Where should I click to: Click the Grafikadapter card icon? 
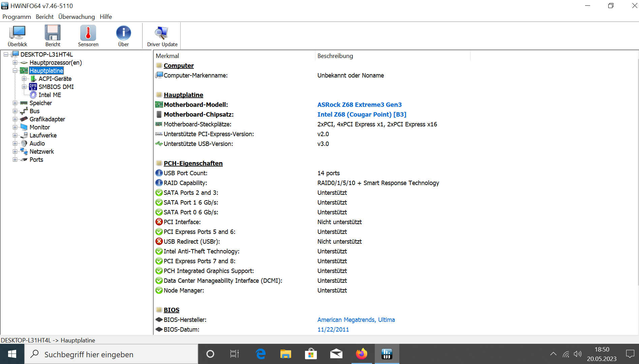[24, 119]
